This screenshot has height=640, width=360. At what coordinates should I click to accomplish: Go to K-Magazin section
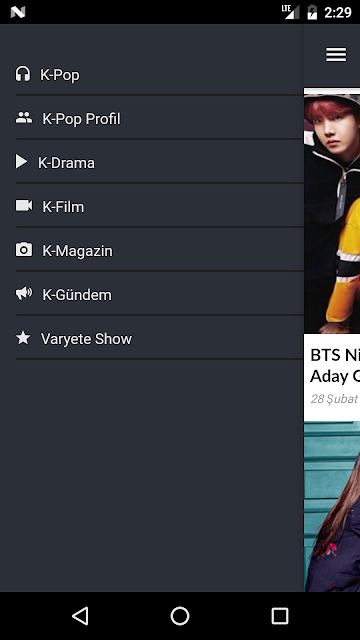[160, 250]
